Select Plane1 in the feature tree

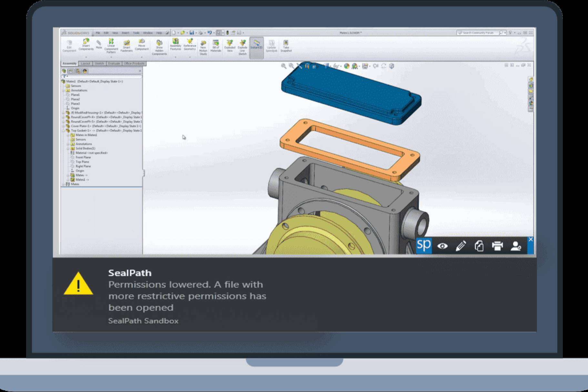[x=75, y=95]
